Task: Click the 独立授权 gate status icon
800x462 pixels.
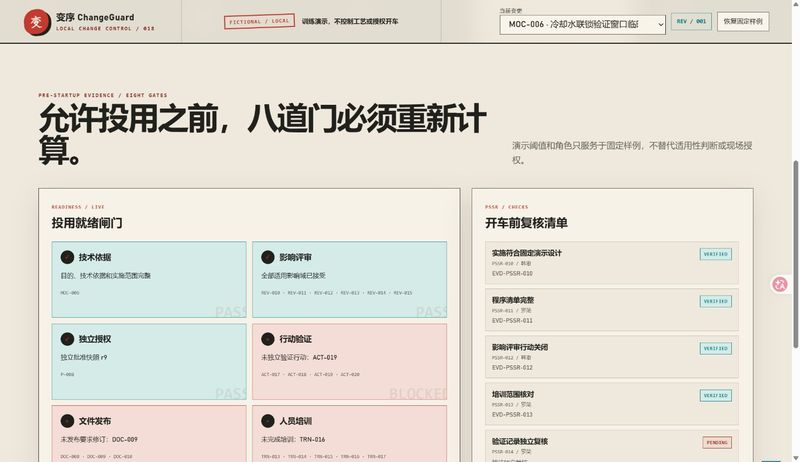Action: [x=67, y=339]
